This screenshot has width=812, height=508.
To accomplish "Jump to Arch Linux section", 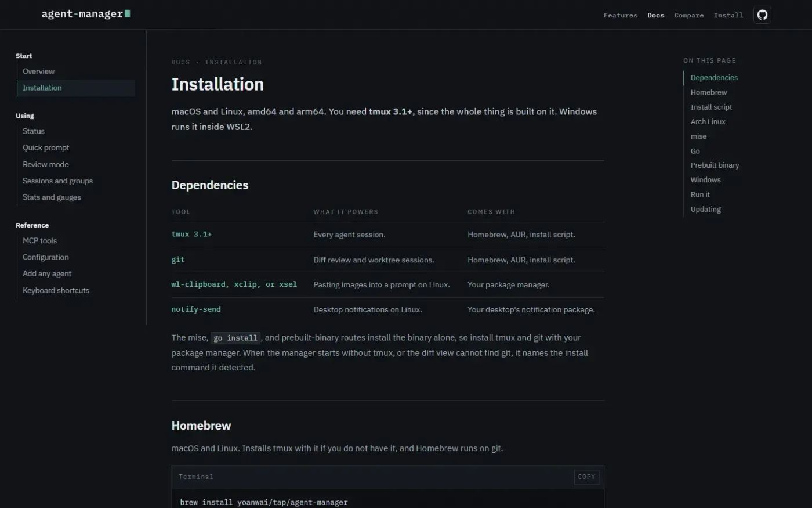I will pos(708,121).
